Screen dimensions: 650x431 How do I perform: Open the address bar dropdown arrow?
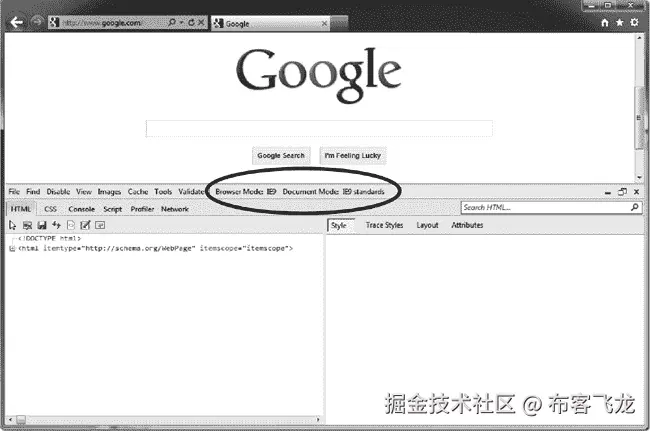pos(182,22)
